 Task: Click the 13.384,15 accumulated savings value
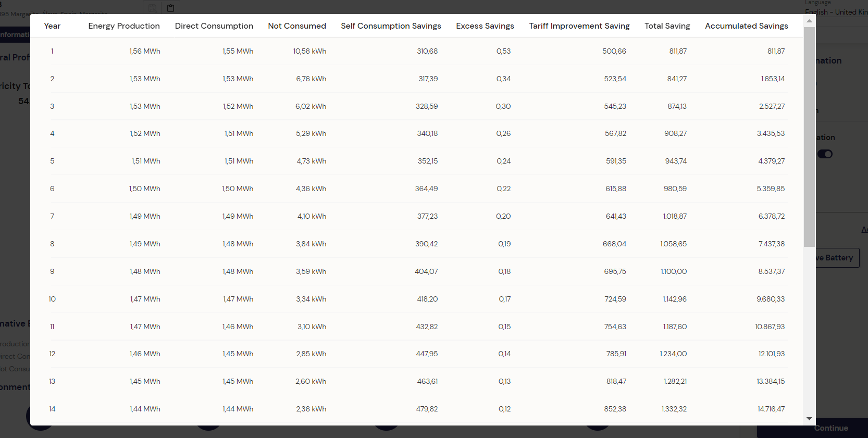771,381
